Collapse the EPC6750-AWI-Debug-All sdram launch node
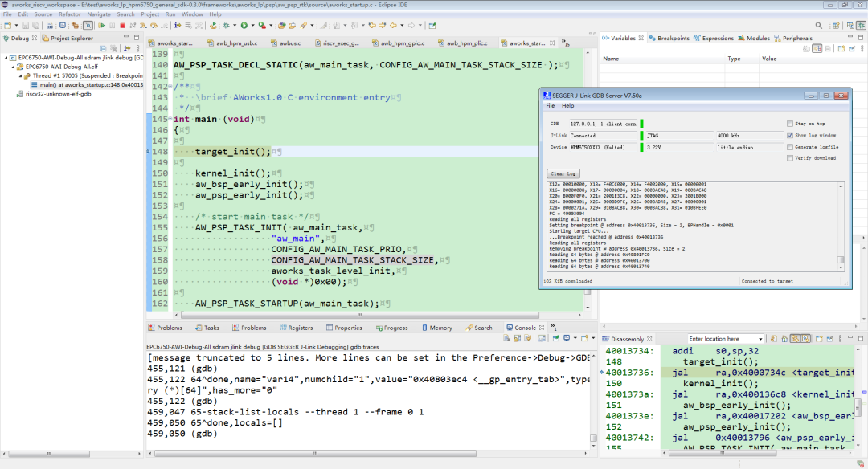Image resolution: width=868 pixels, height=469 pixels. pos(4,58)
